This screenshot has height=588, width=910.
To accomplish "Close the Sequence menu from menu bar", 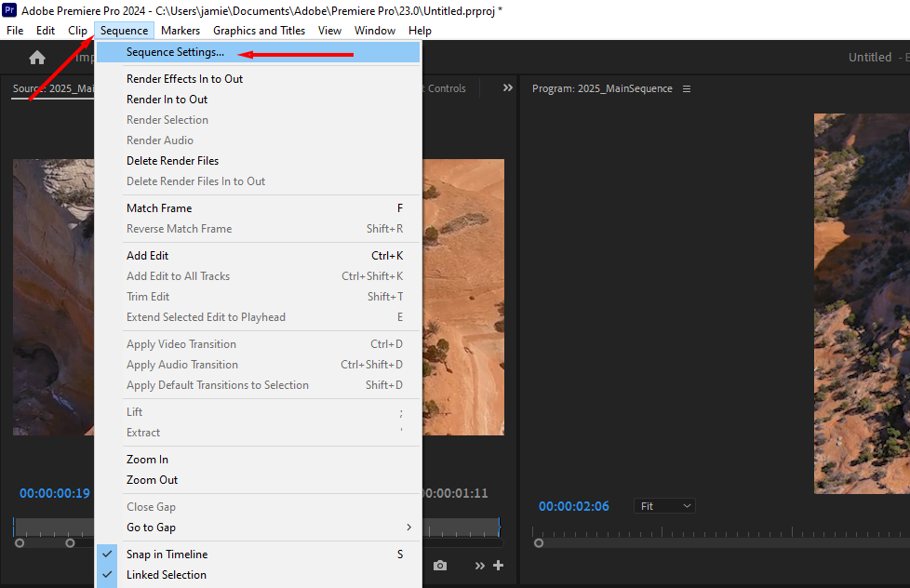I will tap(124, 30).
